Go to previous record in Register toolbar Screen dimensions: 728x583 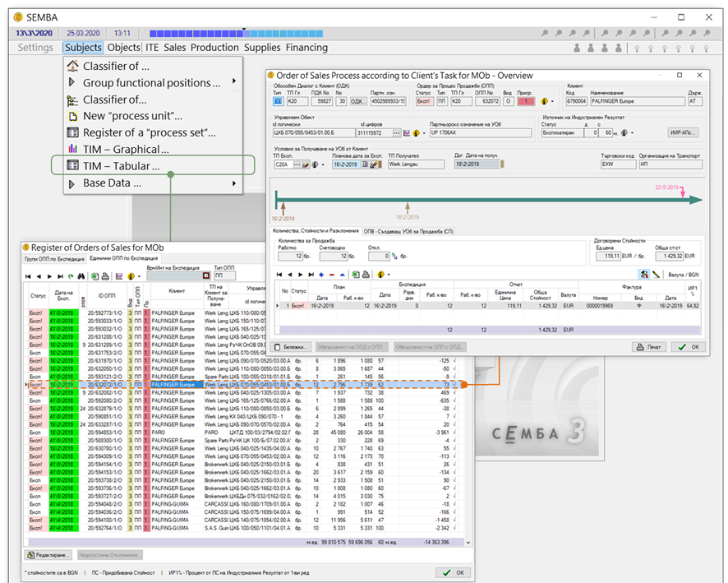coord(39,276)
